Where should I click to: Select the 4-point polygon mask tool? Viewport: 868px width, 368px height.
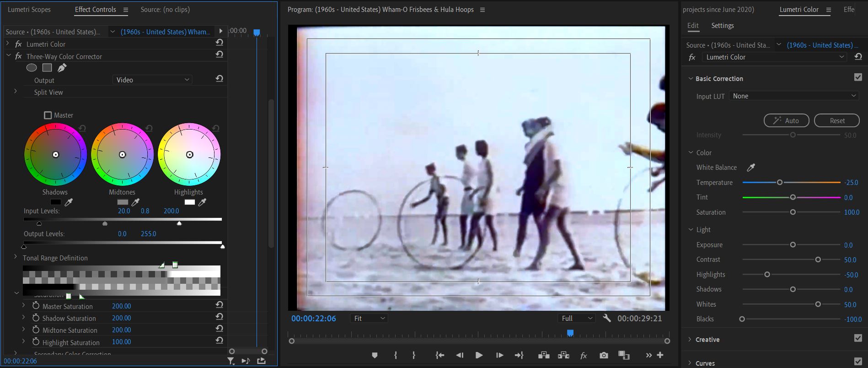(47, 68)
